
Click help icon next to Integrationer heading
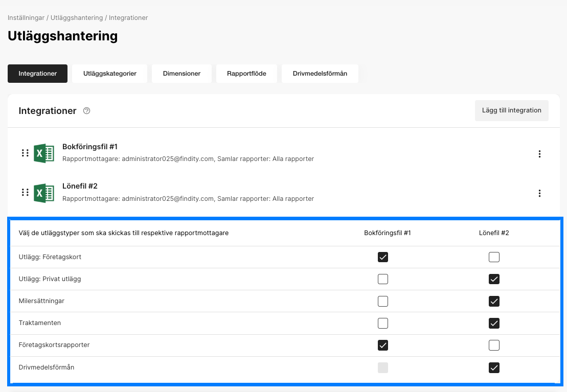[x=86, y=111]
